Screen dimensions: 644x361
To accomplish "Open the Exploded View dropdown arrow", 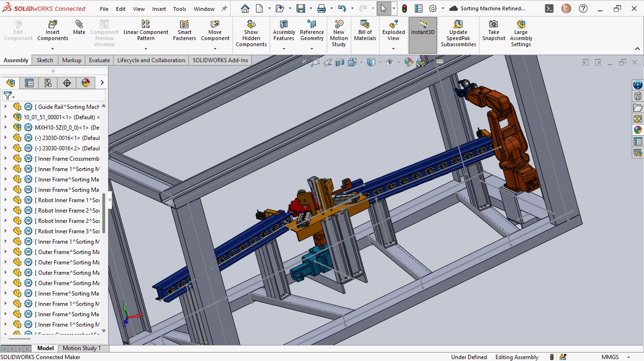I will (394, 49).
